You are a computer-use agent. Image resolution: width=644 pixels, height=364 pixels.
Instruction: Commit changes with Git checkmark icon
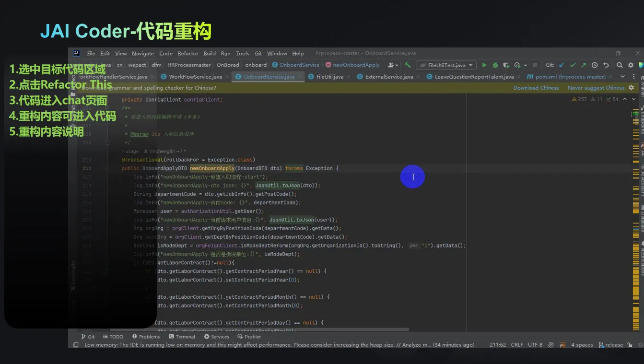click(573, 65)
